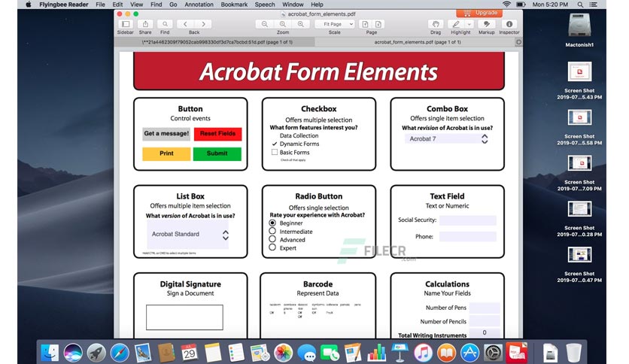This screenshot has height=364, width=629.
Task: Click the green Submit button
Action: pyautogui.click(x=217, y=153)
